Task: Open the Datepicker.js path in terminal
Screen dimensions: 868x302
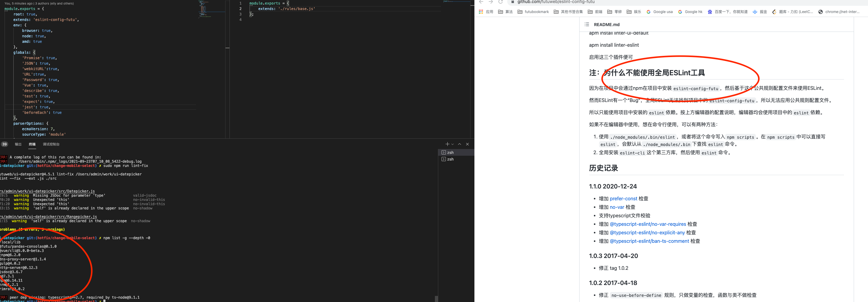Action: pyautogui.click(x=47, y=191)
